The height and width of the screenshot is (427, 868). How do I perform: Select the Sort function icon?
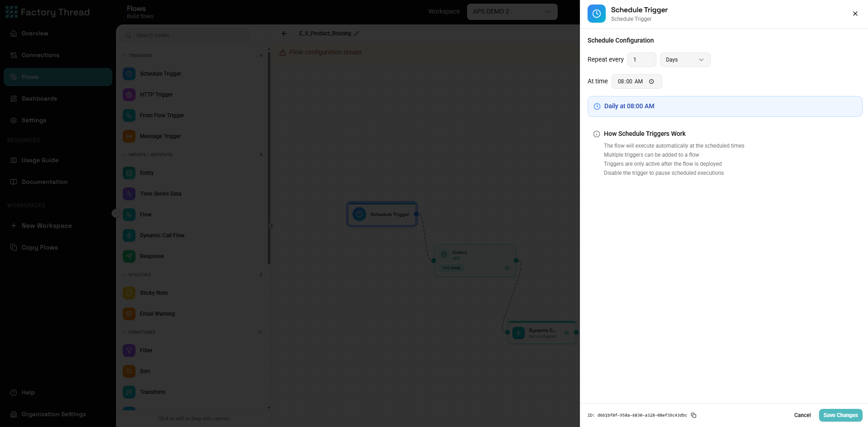[x=129, y=371]
